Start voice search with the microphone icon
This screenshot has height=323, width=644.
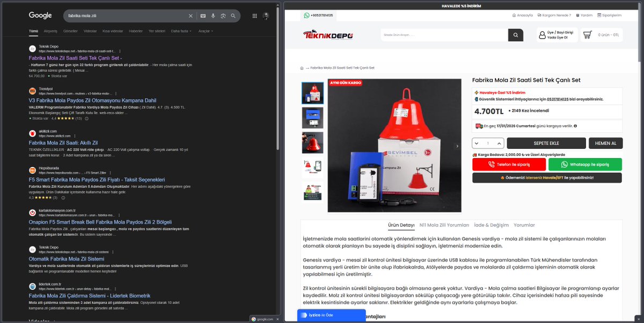[213, 16]
